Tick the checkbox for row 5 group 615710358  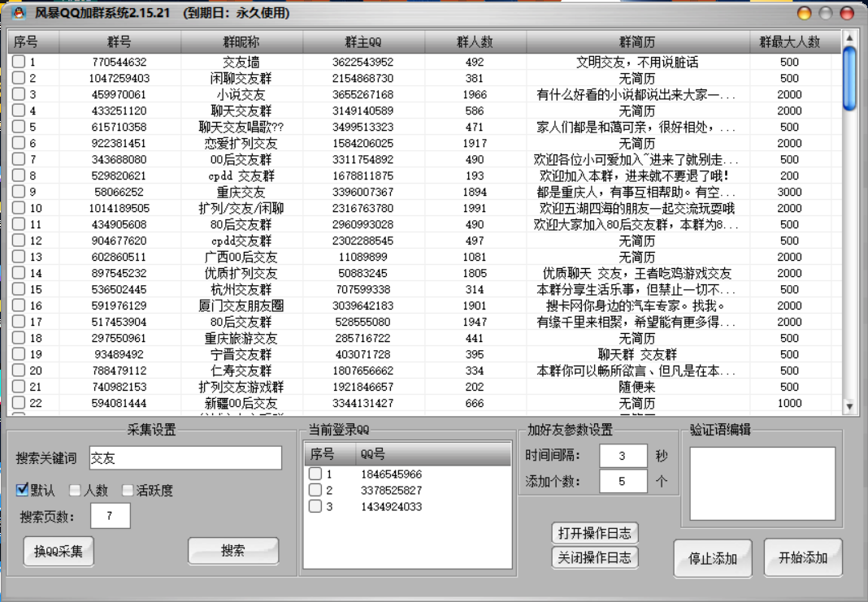[x=19, y=127]
